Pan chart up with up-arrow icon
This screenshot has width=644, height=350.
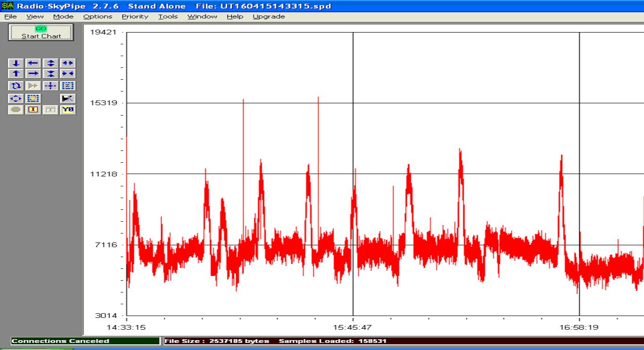point(16,74)
